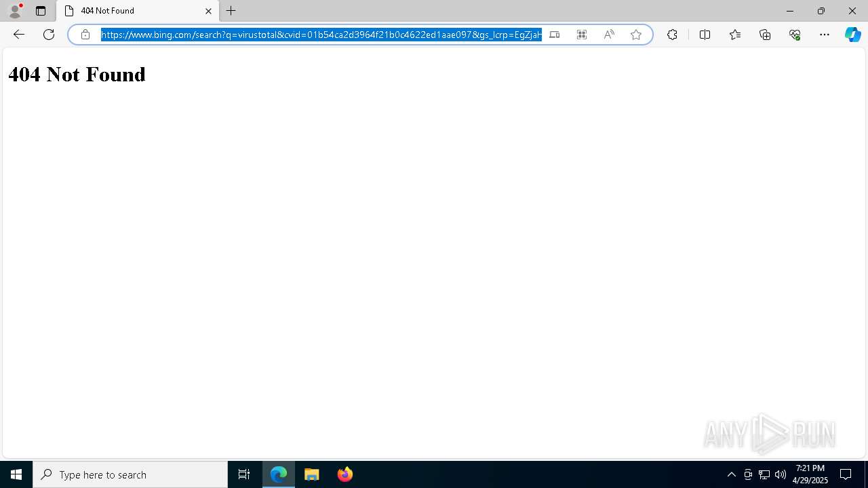Viewport: 868px width, 488px height.
Task: Open the Collections icon
Action: click(x=765, y=35)
